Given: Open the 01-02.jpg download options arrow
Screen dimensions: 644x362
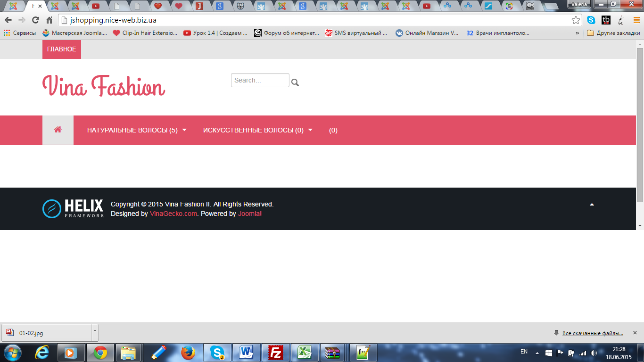Looking at the screenshot, I should 95,332.
